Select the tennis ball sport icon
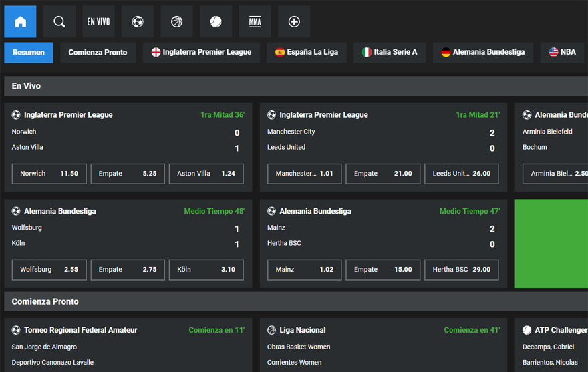588x372 pixels. click(216, 22)
